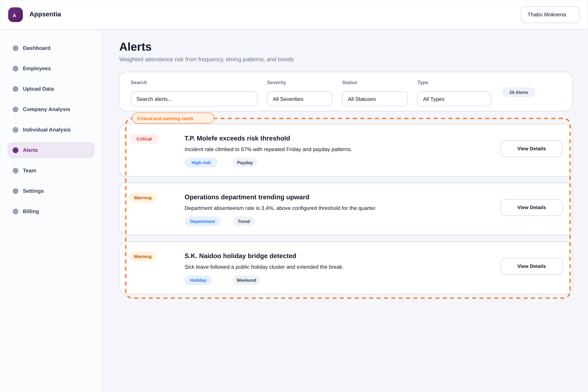Open the Thabo Mokoena user menu
This screenshot has width=588, height=392.
point(550,15)
